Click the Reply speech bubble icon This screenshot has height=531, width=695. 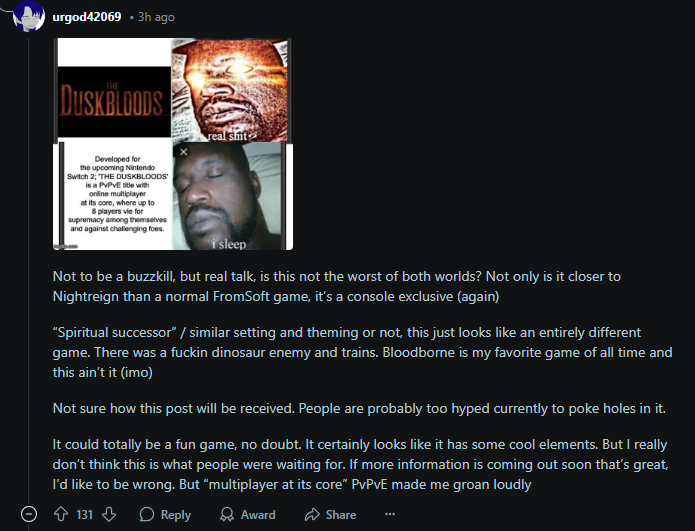pyautogui.click(x=147, y=514)
